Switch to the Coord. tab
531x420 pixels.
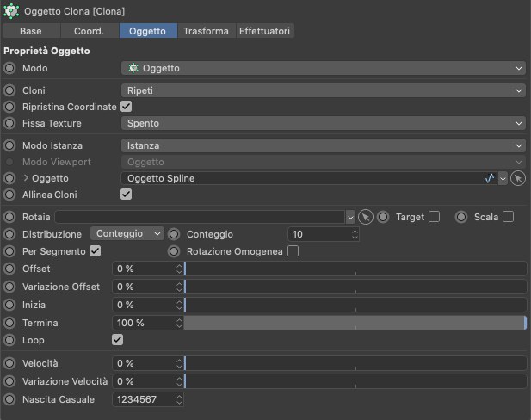[x=89, y=31]
